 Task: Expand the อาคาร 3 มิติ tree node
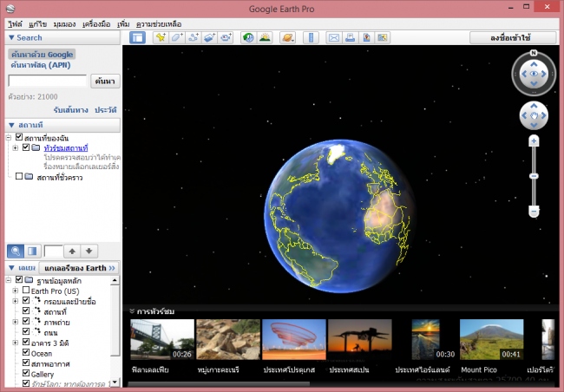15,343
